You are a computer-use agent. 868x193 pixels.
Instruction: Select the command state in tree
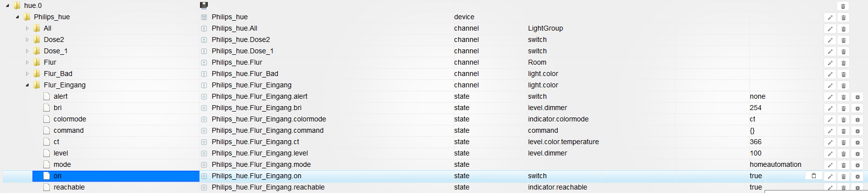[x=68, y=130]
